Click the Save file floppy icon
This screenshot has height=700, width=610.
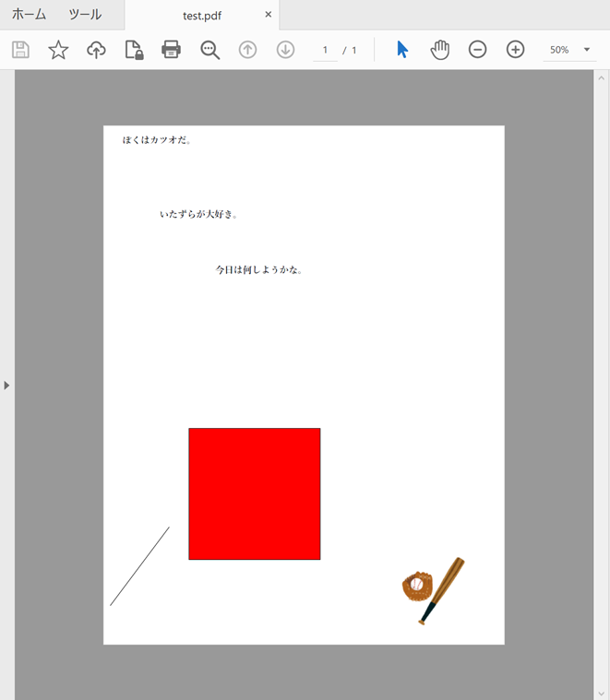pos(20,50)
